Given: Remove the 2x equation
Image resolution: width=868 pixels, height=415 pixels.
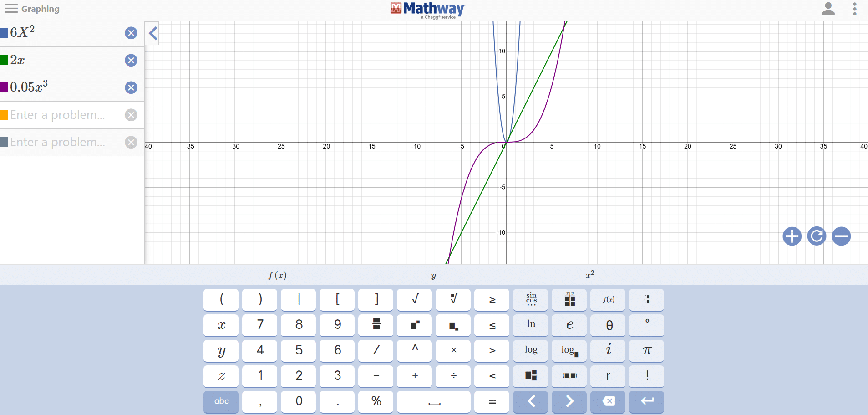Looking at the screenshot, I should tap(131, 60).
